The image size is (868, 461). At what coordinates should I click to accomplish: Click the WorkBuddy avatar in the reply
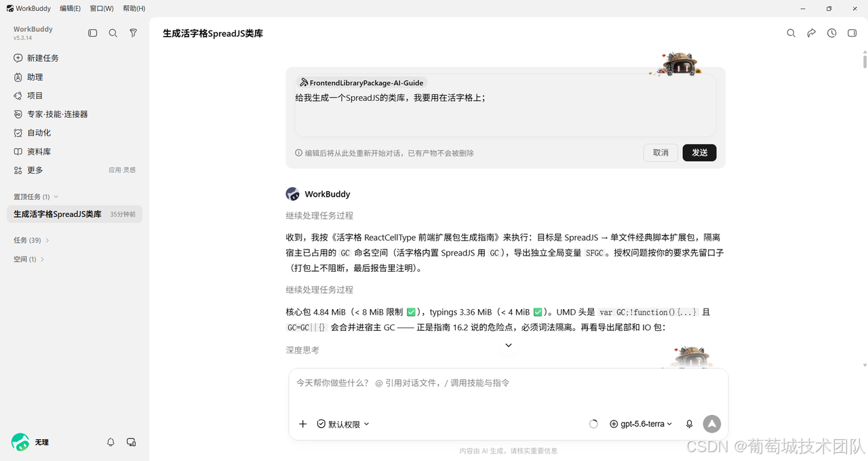[292, 194]
